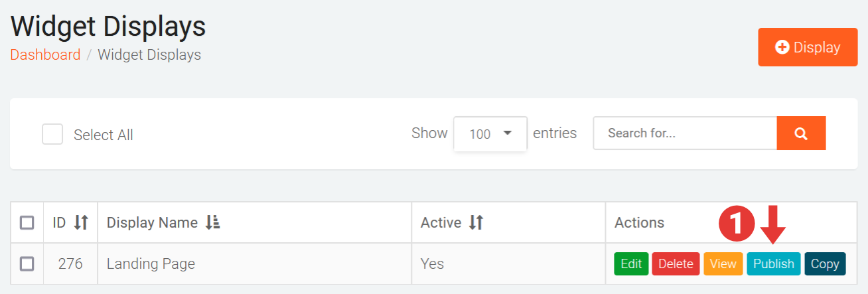Toggle the table header checkbox
Screen dimensions: 868x294
coord(27,223)
